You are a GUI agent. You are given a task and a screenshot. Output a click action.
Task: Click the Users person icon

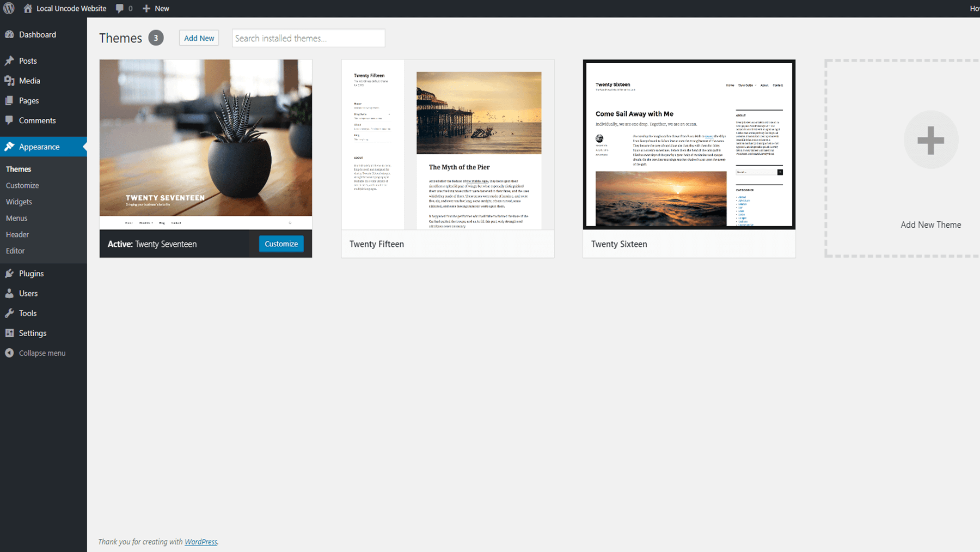coord(9,293)
